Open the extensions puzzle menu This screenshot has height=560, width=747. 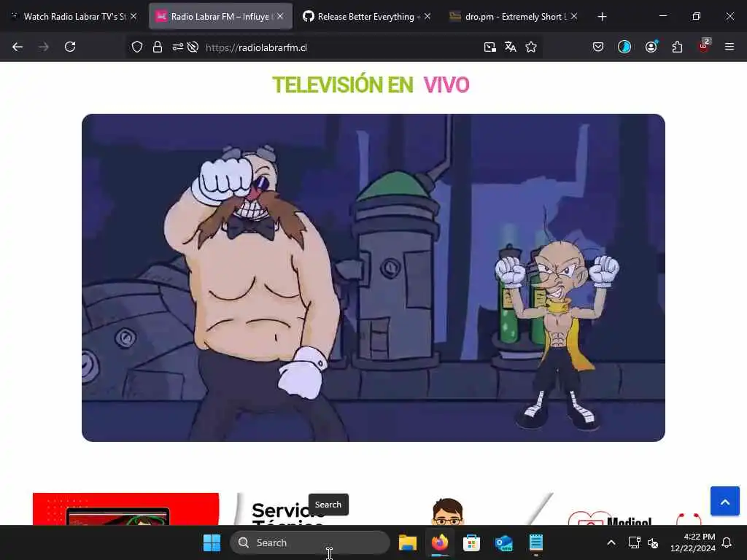[677, 47]
